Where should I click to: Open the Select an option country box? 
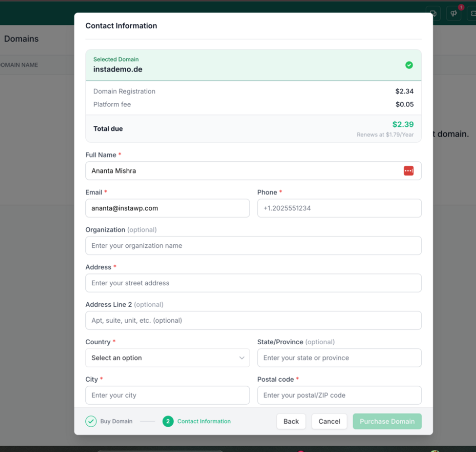[x=168, y=357]
